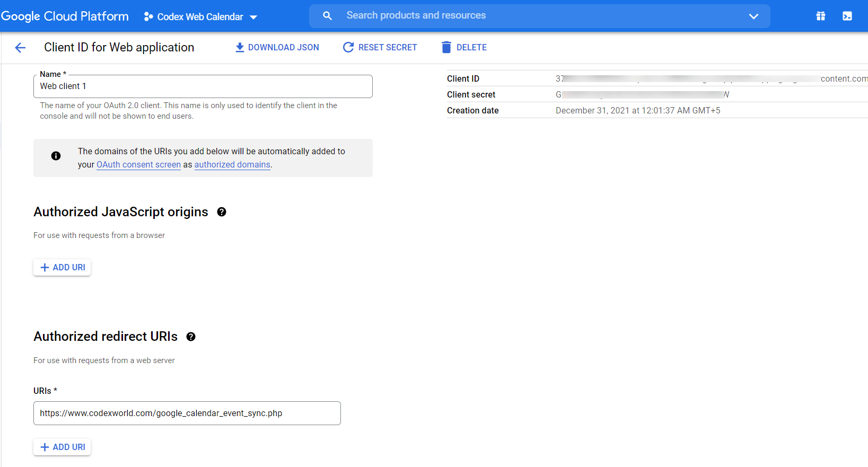Edit the Name field containing Web client 1

(x=203, y=86)
